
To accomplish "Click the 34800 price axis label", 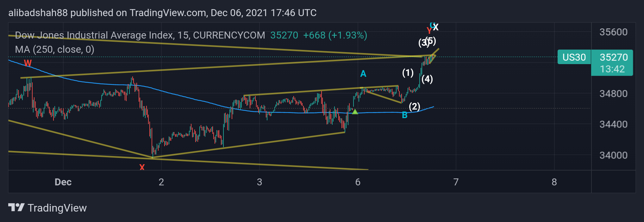I will 613,93.
